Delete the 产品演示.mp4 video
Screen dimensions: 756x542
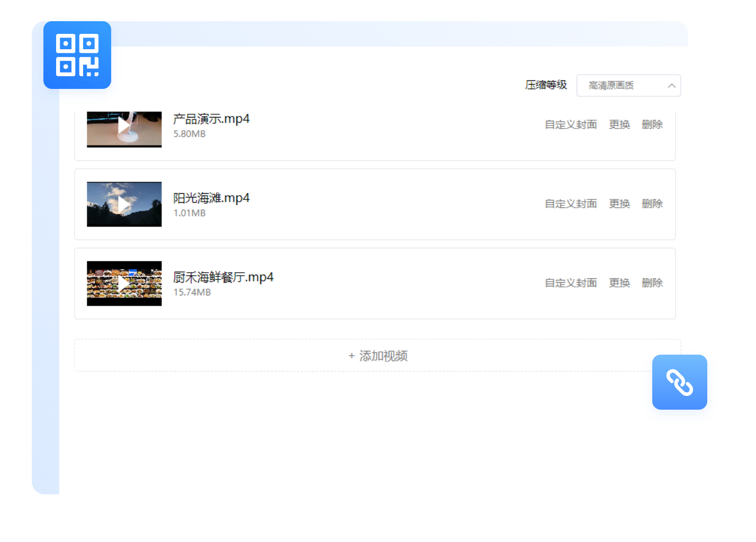652,124
